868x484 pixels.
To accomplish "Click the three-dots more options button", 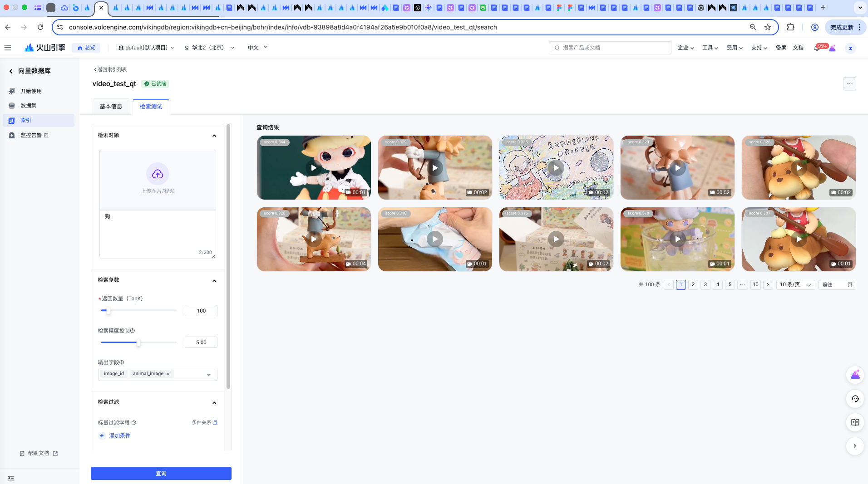I will 849,83.
